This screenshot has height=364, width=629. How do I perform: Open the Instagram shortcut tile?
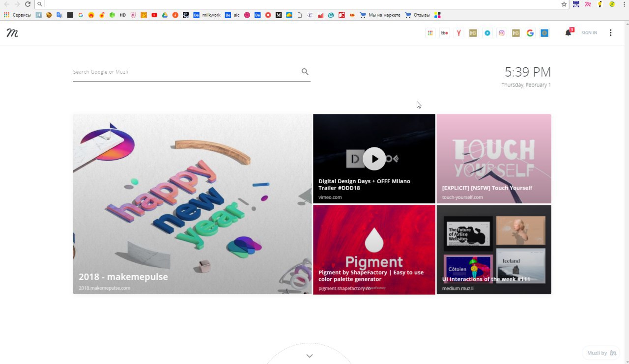[502, 33]
